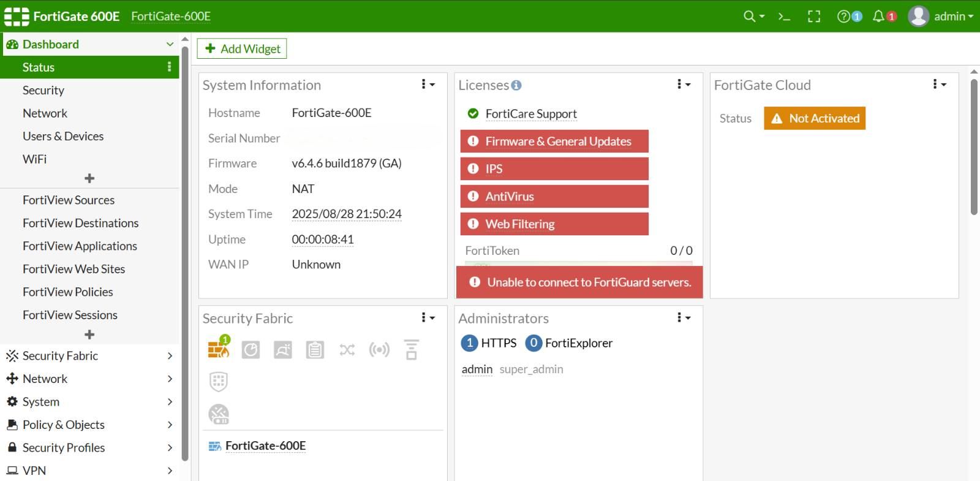This screenshot has height=481, width=980.
Task: Click the wireless signal icon in Security Fabric widget
Action: click(379, 350)
